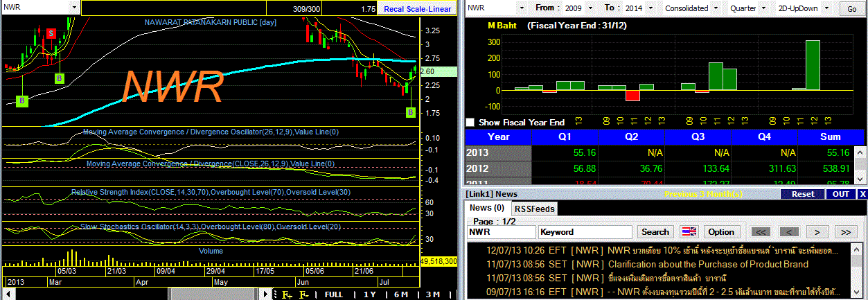Select 1Y chart time range
Screen dimensions: 868x300
pos(370,294)
